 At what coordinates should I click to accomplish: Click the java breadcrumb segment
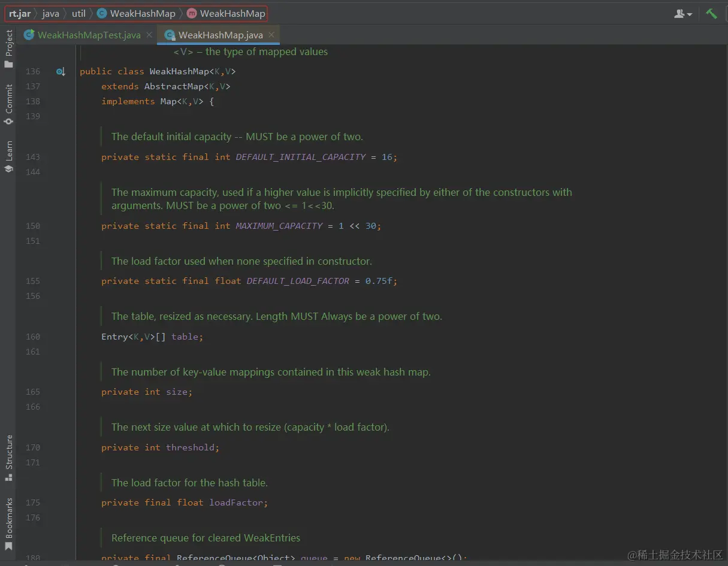[x=51, y=13]
